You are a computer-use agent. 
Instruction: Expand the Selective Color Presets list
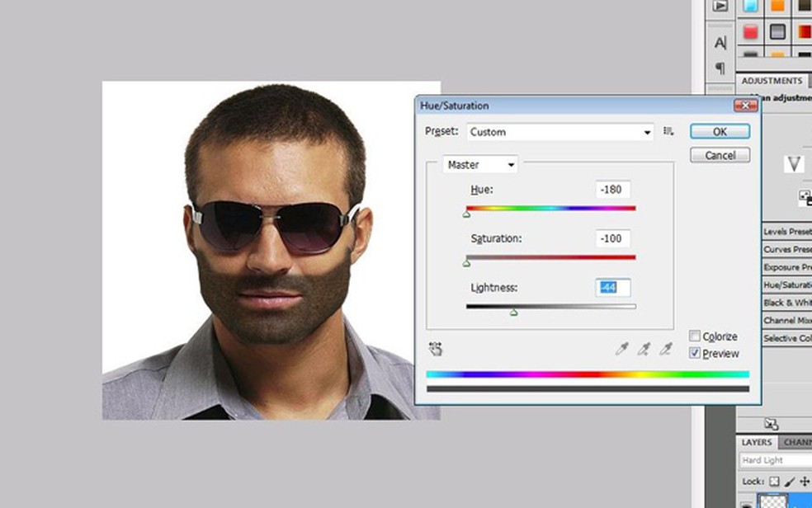[x=787, y=338]
